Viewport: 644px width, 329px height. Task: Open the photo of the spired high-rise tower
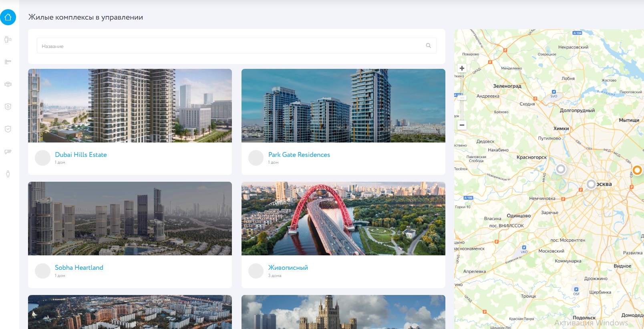pos(343,312)
